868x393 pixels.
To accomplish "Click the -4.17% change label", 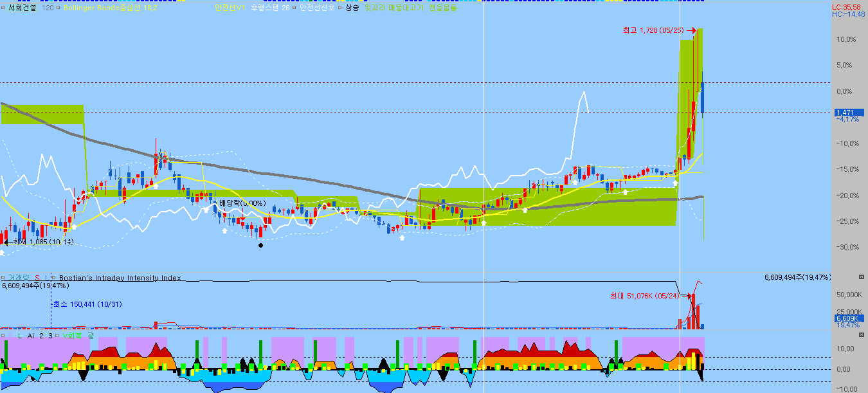I will coord(847,120).
